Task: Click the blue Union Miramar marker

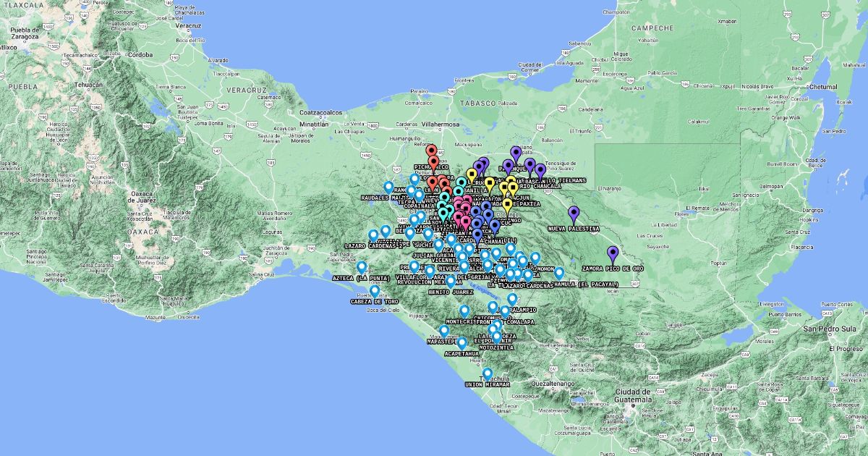Action: point(488,374)
